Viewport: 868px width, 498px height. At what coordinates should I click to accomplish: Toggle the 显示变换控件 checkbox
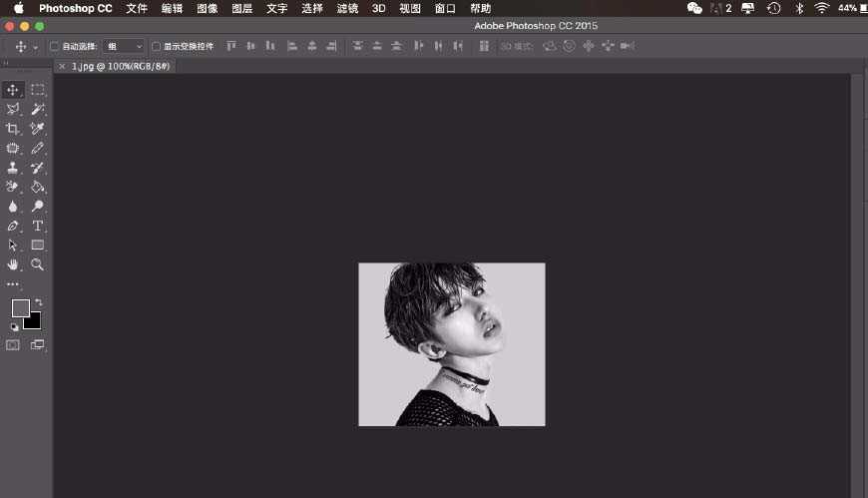(156, 46)
